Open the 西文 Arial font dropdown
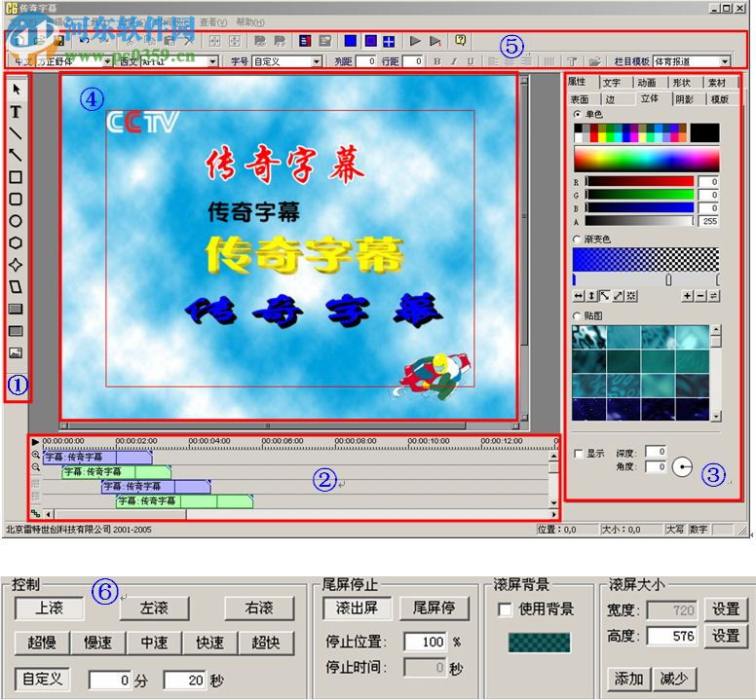The height and width of the screenshot is (700, 756). click(x=212, y=61)
